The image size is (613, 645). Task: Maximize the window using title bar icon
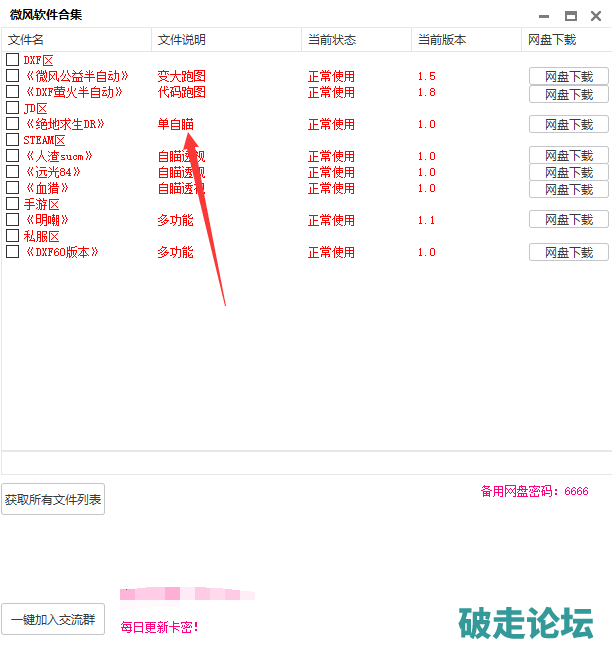coord(570,15)
